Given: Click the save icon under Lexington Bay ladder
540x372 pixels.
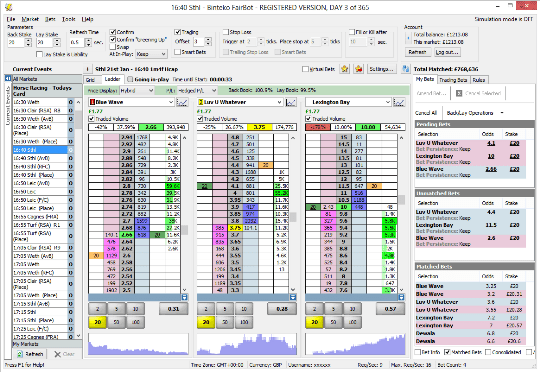Looking at the screenshot, I should point(401,297).
